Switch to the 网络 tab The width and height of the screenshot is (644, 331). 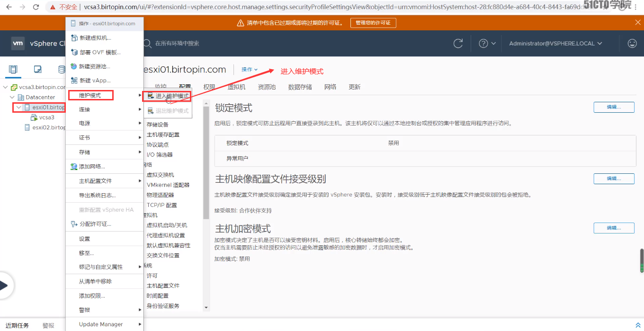tap(330, 87)
